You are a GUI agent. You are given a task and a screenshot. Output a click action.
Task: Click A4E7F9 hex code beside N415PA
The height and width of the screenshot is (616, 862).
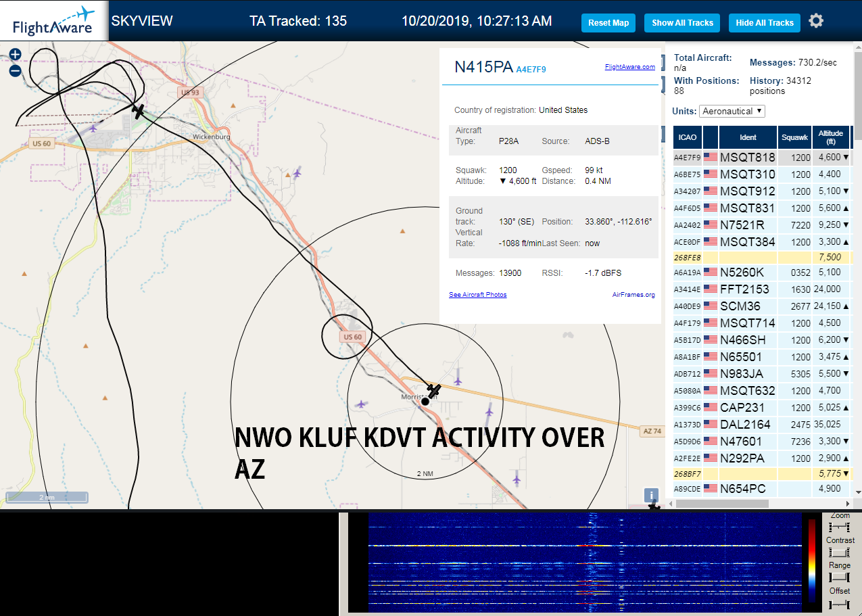(531, 69)
